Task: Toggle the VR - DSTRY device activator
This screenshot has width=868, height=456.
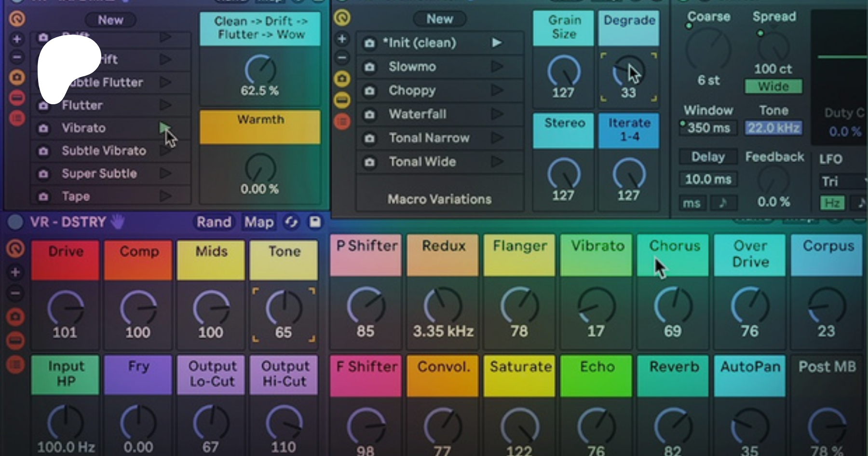Action: 15,222
